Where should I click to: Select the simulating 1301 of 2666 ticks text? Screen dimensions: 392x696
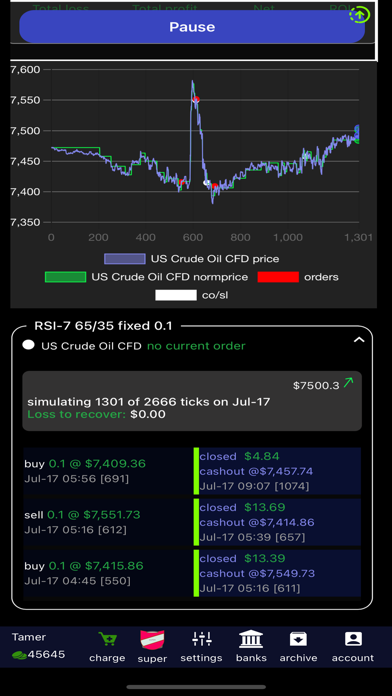(149, 402)
